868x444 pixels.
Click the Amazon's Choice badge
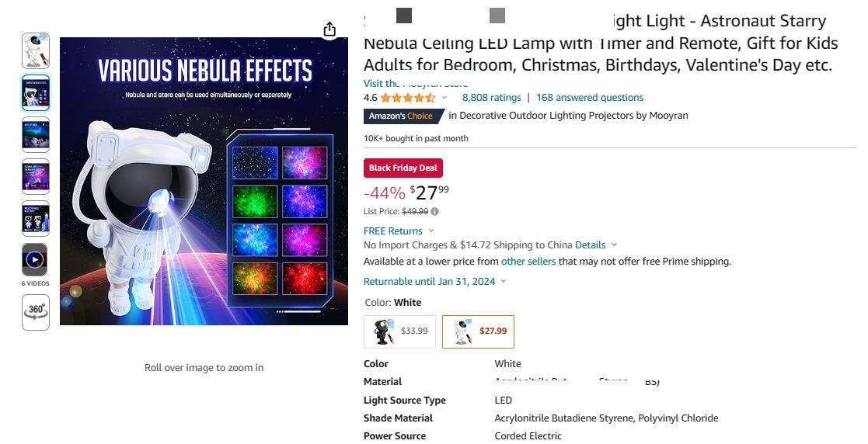[403, 116]
